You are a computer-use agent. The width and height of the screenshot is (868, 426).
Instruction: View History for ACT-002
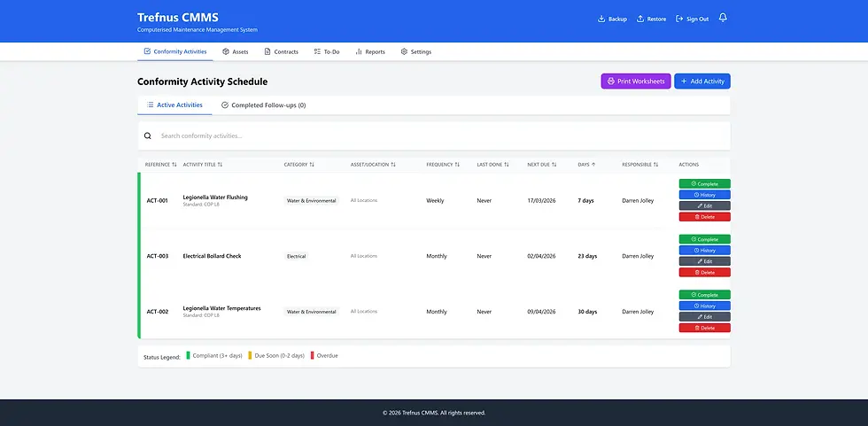point(705,306)
